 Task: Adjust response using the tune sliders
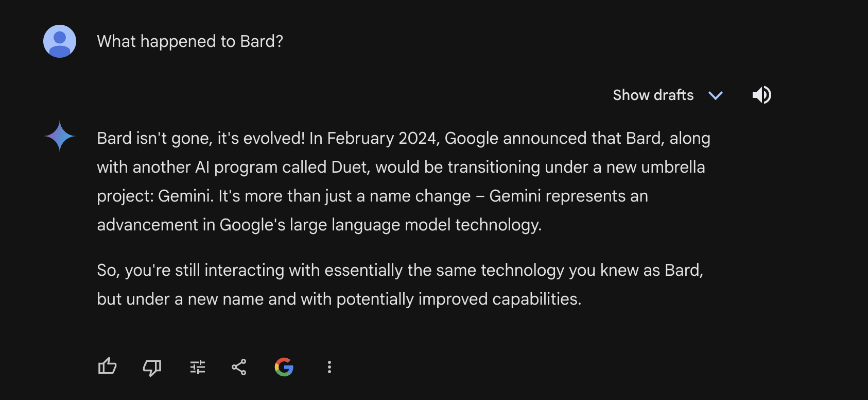coord(198,367)
